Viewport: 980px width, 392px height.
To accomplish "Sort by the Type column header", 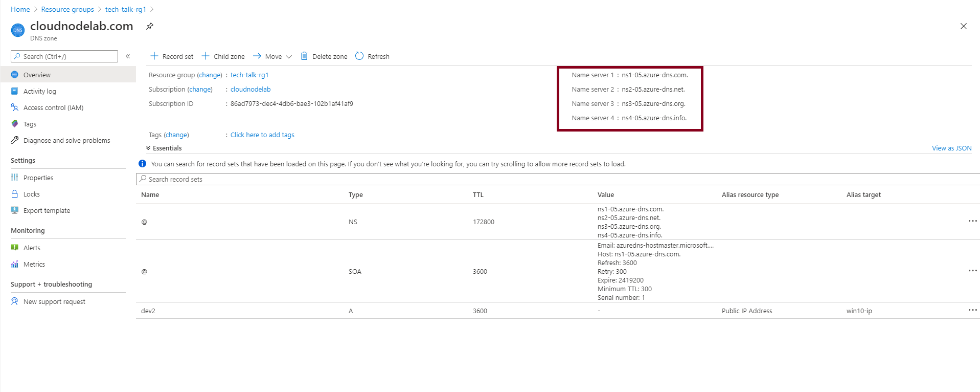I will tap(356, 194).
